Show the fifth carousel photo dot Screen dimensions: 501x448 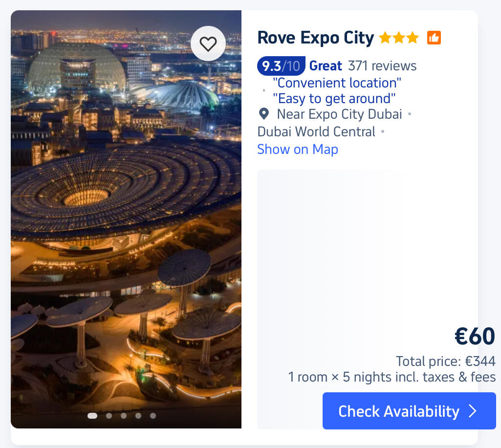click(x=153, y=416)
